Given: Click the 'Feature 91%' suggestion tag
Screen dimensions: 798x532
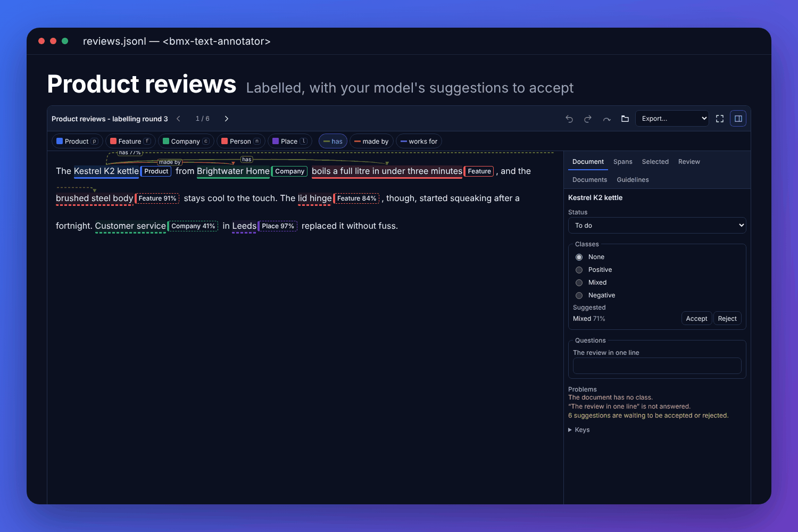Looking at the screenshot, I should (x=157, y=198).
